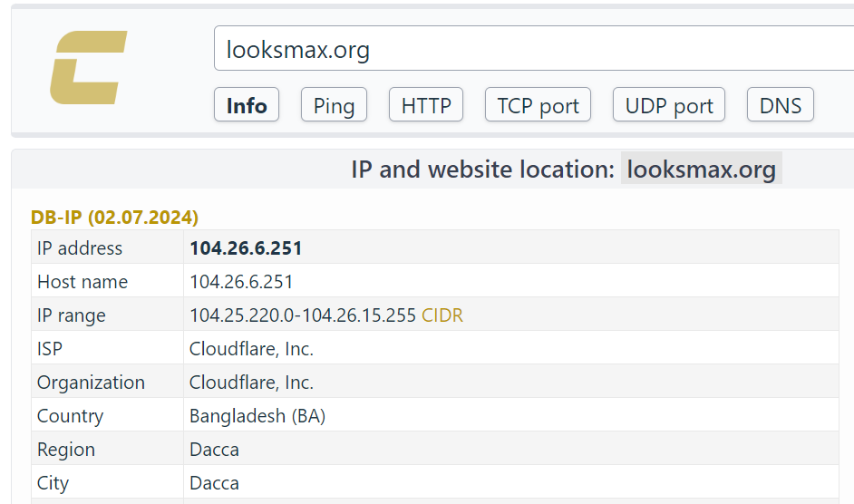The width and height of the screenshot is (854, 504).
Task: Follow the CIDR link in IP range
Action: (442, 315)
